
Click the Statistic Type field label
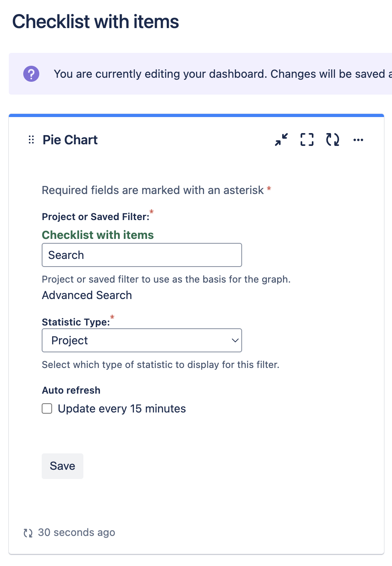pos(76,322)
